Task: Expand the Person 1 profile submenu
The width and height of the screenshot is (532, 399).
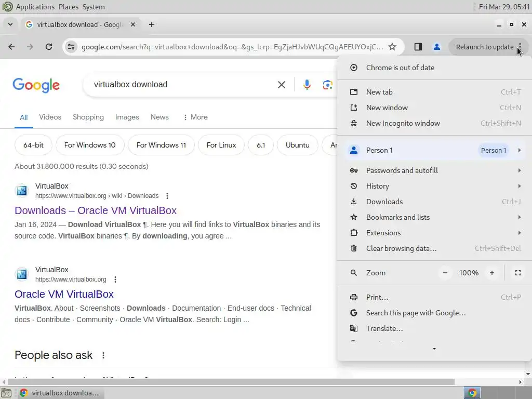Action: [x=434, y=150]
